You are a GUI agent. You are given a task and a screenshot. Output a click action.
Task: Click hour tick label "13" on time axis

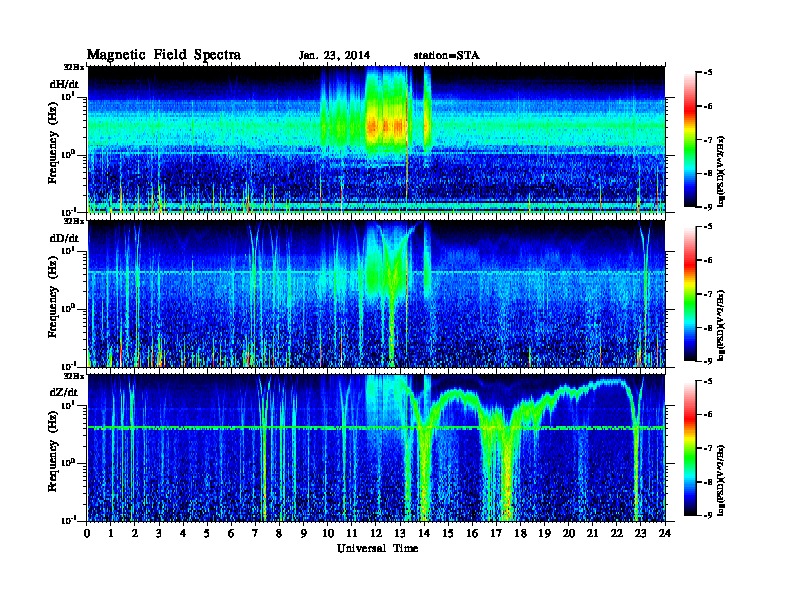coord(400,533)
